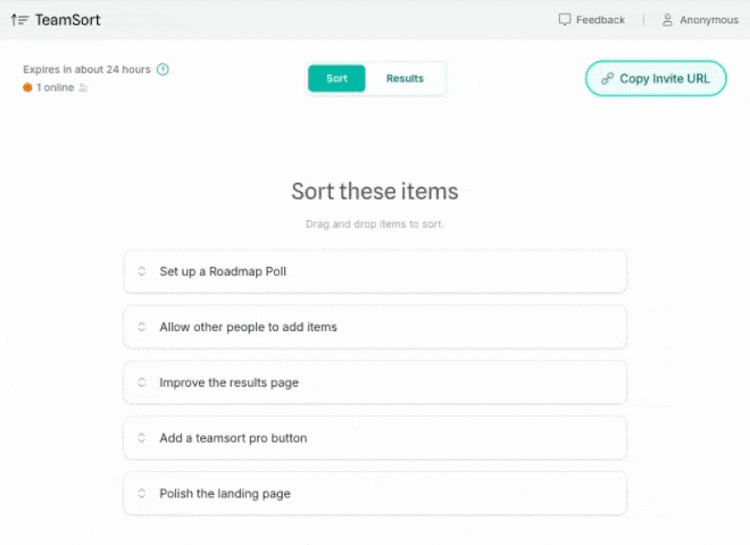The height and width of the screenshot is (545, 750).
Task: Click the handle on Allow other people to add items
Action: coord(142,327)
